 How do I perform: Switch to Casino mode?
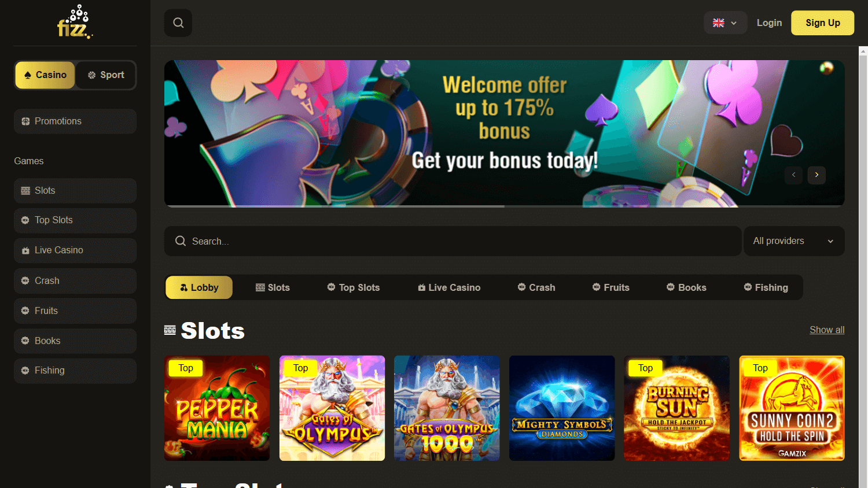click(45, 75)
